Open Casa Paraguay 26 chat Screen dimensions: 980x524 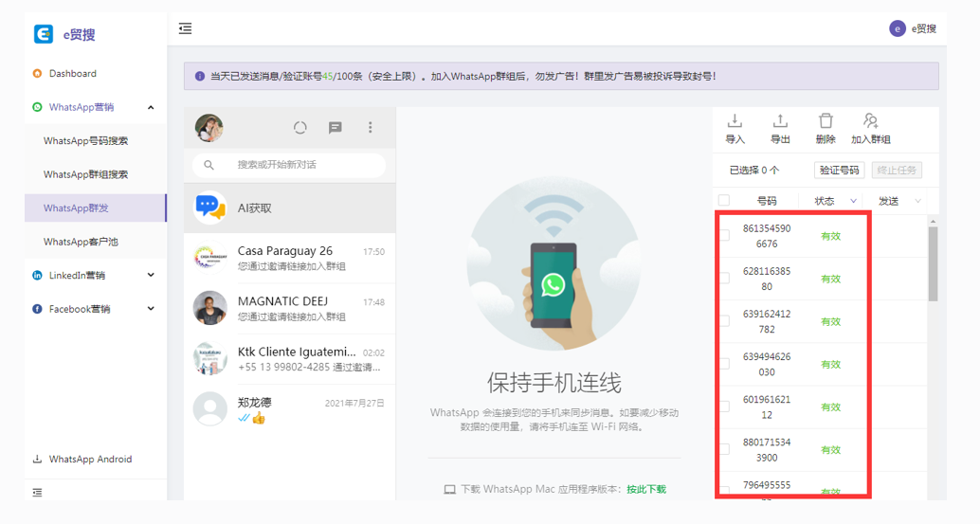pos(290,258)
